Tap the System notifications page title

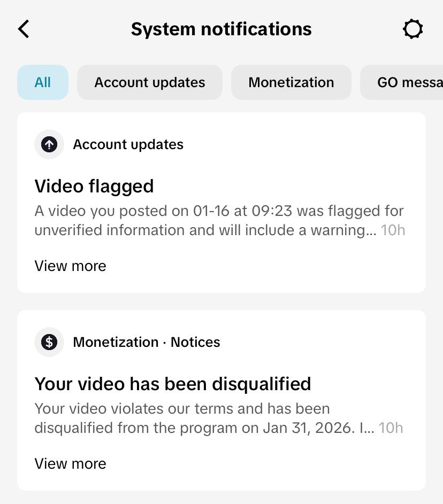(x=222, y=29)
